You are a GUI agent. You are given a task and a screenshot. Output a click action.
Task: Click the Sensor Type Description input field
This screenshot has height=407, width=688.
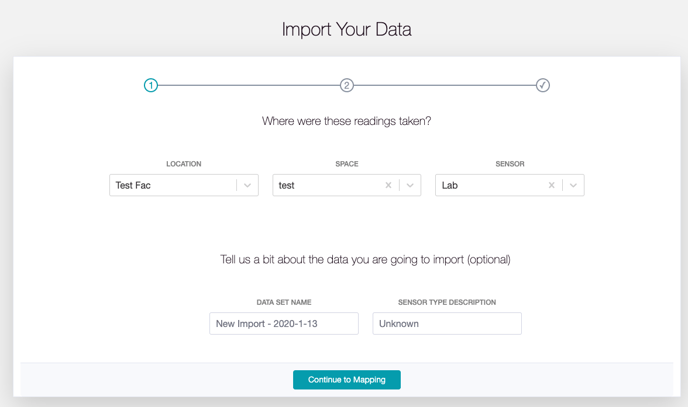447,324
